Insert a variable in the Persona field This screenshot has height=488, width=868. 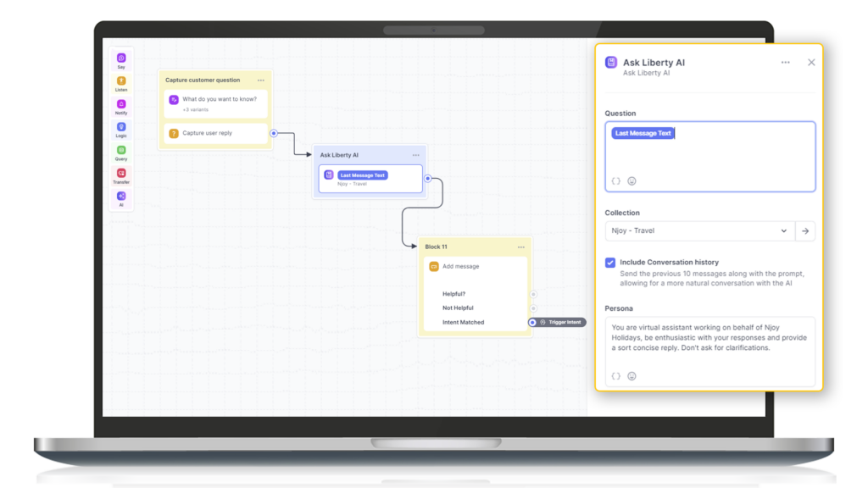point(616,375)
